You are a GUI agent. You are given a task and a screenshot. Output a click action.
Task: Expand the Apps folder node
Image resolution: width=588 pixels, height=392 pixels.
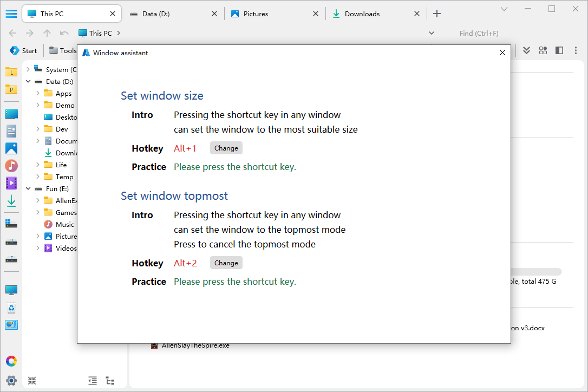pos(38,94)
